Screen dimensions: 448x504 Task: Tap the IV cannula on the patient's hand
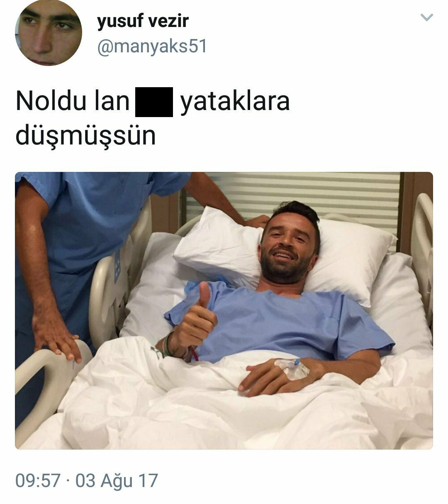click(x=292, y=368)
